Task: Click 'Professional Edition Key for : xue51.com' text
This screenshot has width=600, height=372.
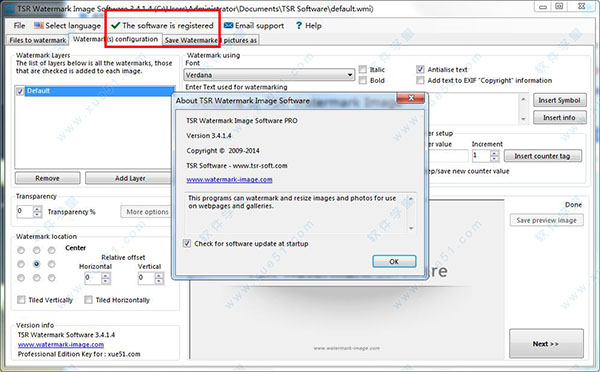Action: coord(79,354)
